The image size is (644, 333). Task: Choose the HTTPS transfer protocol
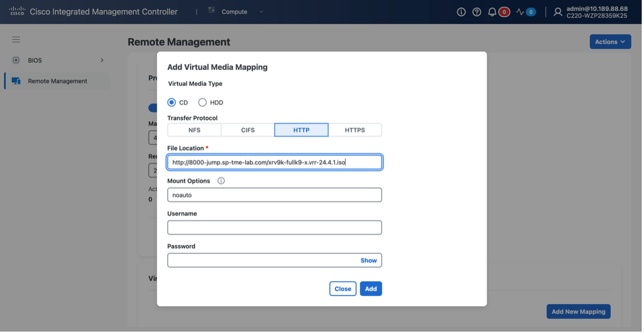pos(355,130)
